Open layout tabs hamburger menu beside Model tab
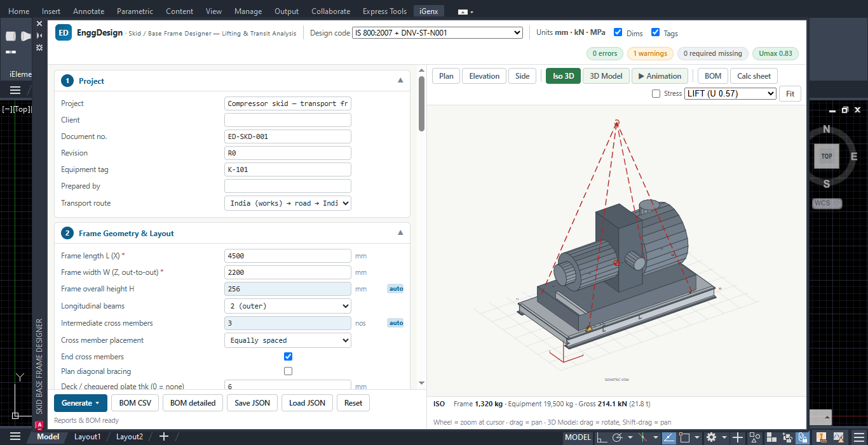The image size is (868, 445). pos(15,437)
